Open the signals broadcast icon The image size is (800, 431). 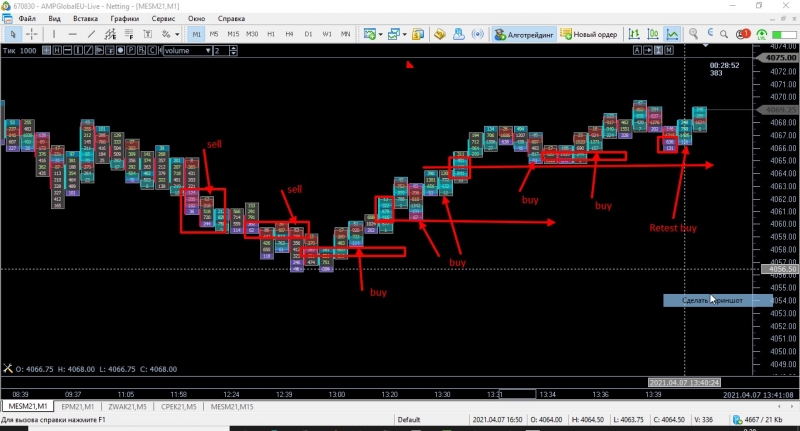click(x=478, y=34)
